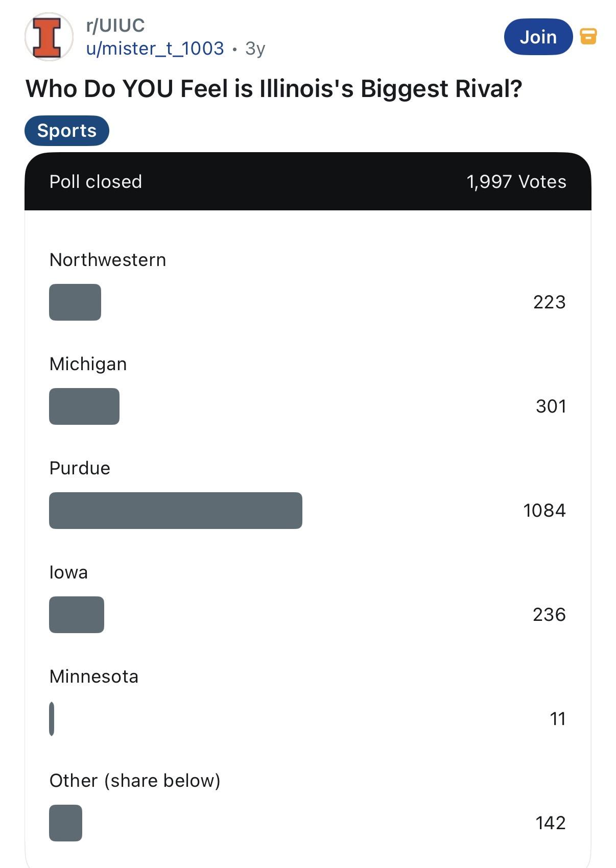This screenshot has width=616, height=868.
Task: Select the Northwestern option label
Action: (108, 260)
